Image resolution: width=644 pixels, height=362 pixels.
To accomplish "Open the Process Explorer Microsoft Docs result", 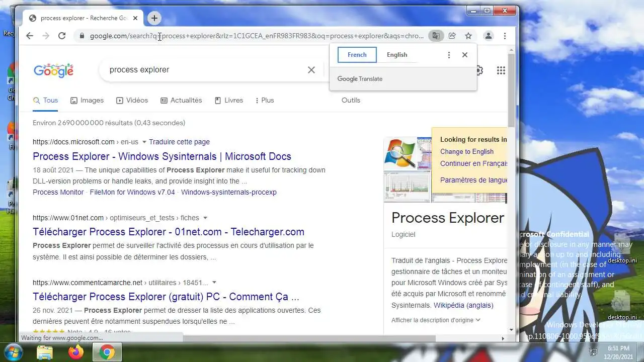I will (x=162, y=156).
